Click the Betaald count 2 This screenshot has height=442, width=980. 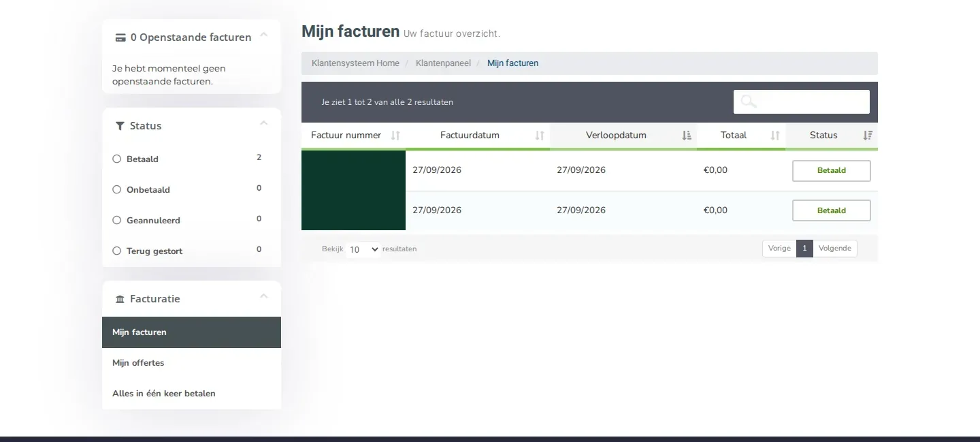259,158
